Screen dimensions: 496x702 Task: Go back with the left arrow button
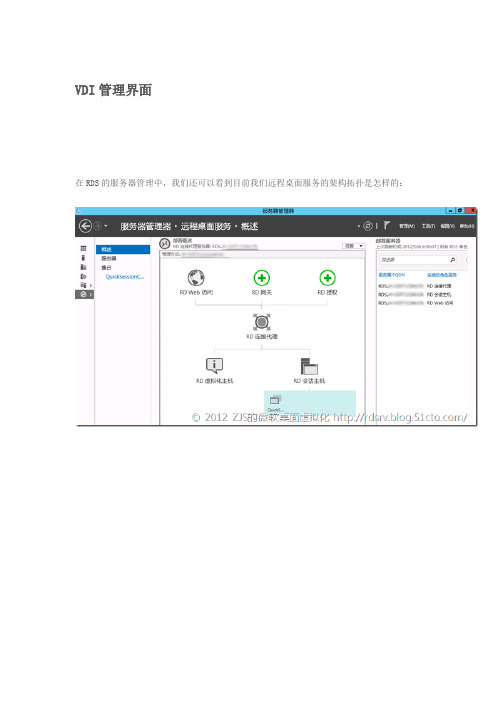85,226
